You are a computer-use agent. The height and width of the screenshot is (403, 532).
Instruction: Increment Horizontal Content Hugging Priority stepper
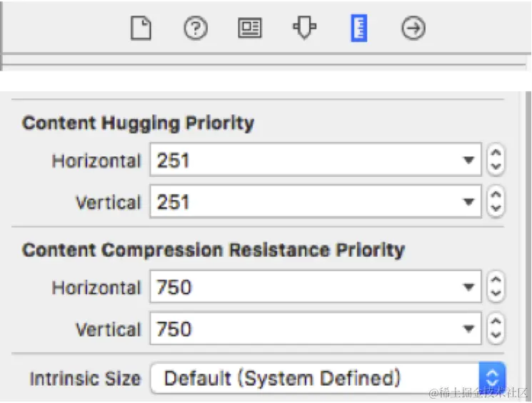click(x=496, y=153)
